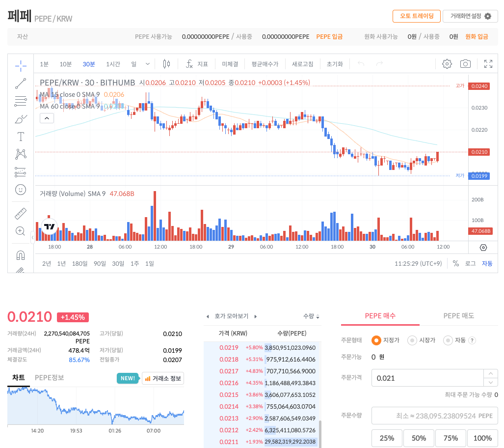Select the text annotation tool
Screen dimensions: 504x448
[x=21, y=137]
